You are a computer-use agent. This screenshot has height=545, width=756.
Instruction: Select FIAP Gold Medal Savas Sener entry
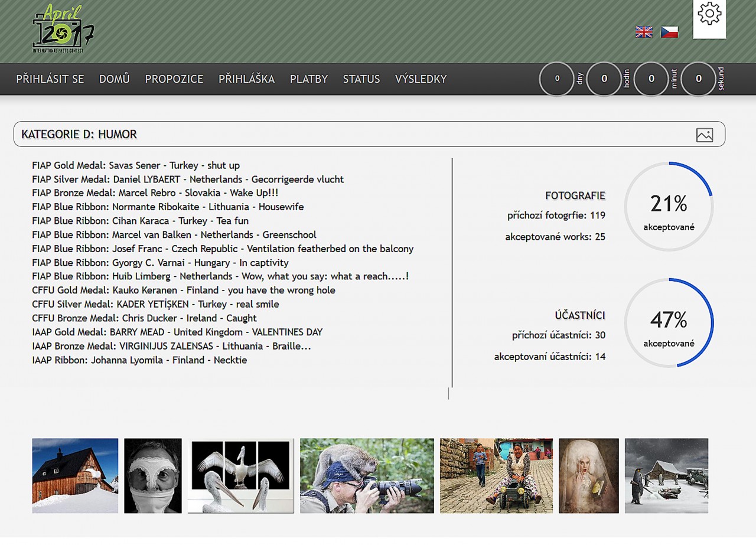(136, 165)
